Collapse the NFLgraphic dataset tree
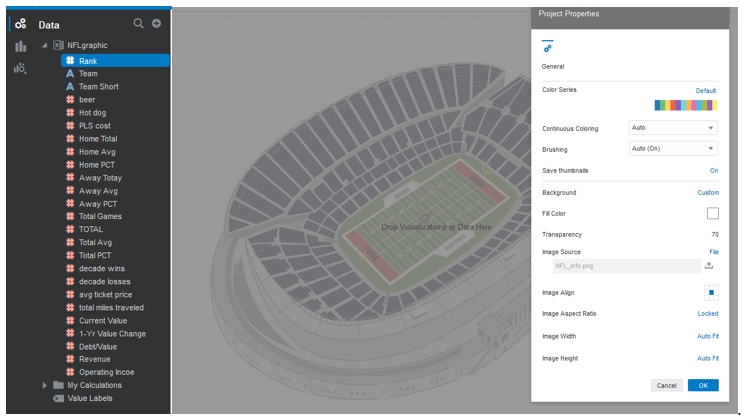Image resolution: width=742 pixels, height=416 pixels. coord(44,46)
